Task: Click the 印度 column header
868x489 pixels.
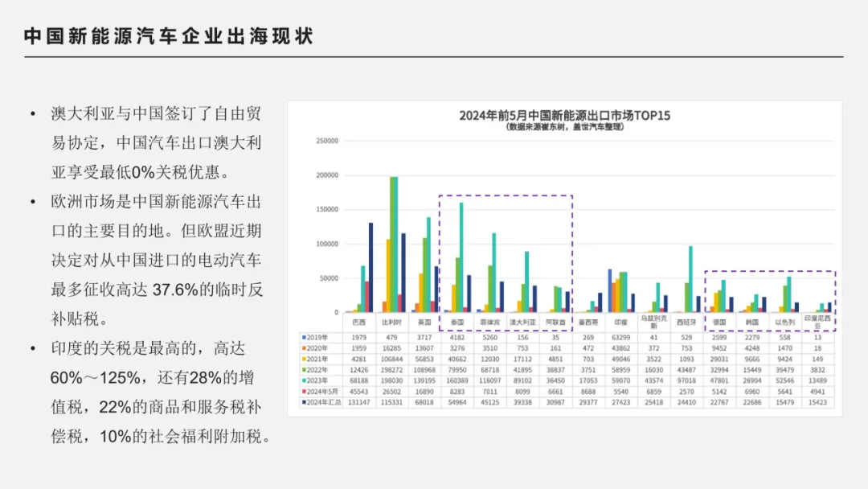Action: point(621,322)
